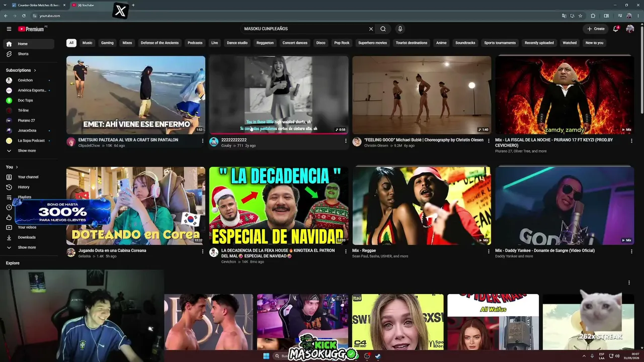The image size is (644, 362).
Task: Open the Watch later clock icon
Action: click(9, 207)
